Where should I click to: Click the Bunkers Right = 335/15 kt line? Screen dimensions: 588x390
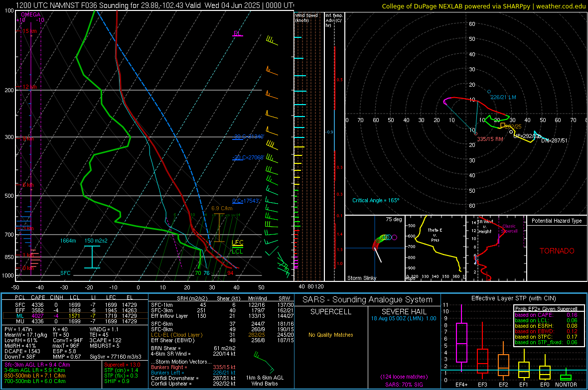click(x=193, y=367)
